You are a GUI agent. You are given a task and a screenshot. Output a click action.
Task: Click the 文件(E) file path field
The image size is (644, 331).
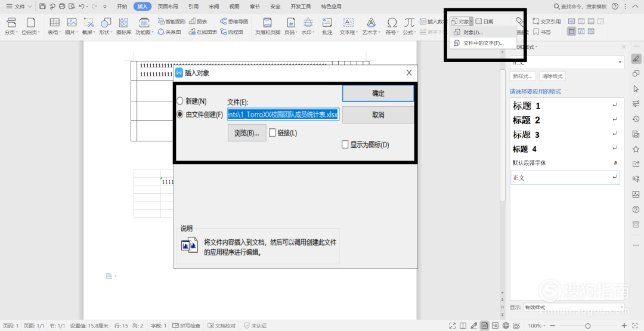(283, 115)
